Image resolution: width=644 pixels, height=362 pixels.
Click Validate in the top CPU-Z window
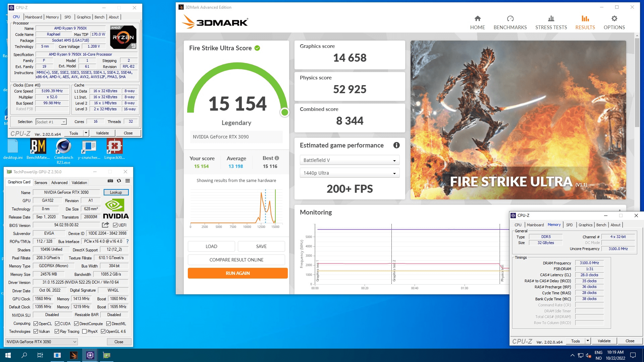pyautogui.click(x=102, y=133)
